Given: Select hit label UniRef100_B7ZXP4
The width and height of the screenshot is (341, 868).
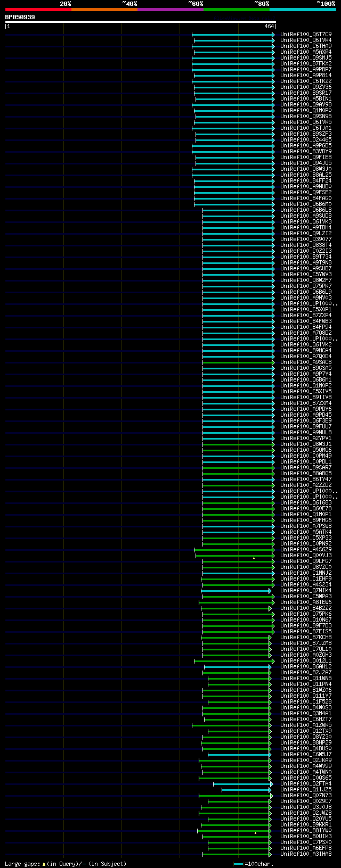Looking at the screenshot, I should 306,315.
